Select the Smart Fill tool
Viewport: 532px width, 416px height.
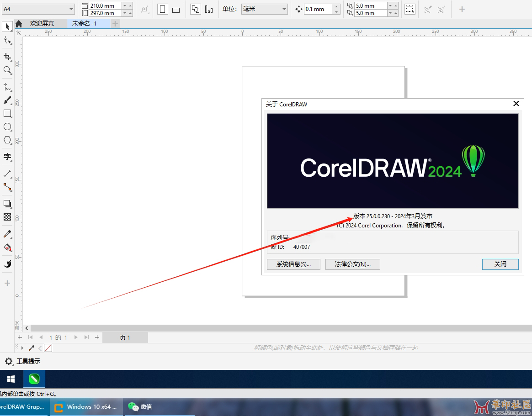[x=7, y=264]
